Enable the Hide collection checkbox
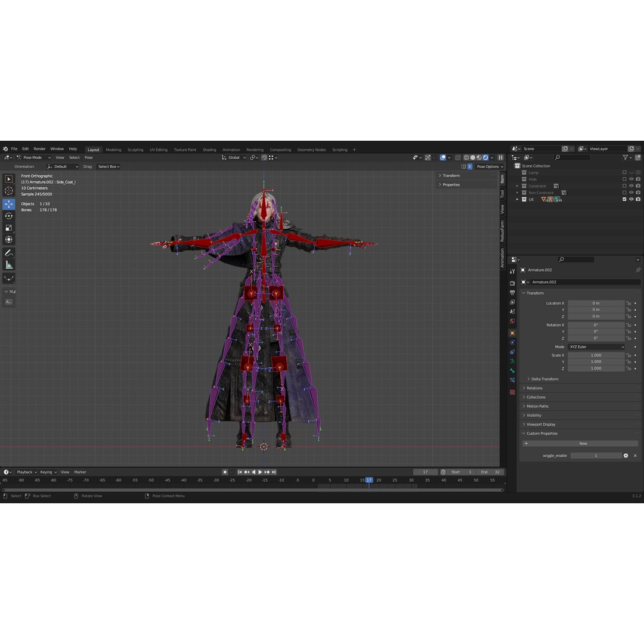 click(624, 179)
